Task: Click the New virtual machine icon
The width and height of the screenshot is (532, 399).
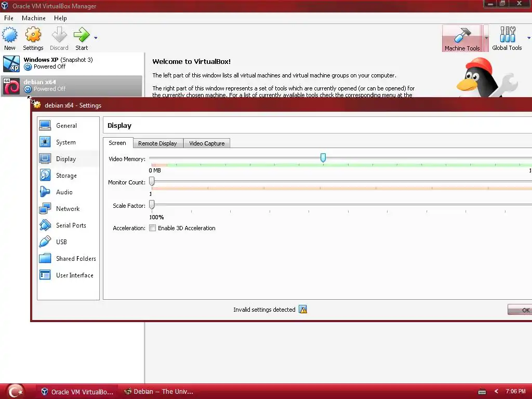Action: pos(9,35)
